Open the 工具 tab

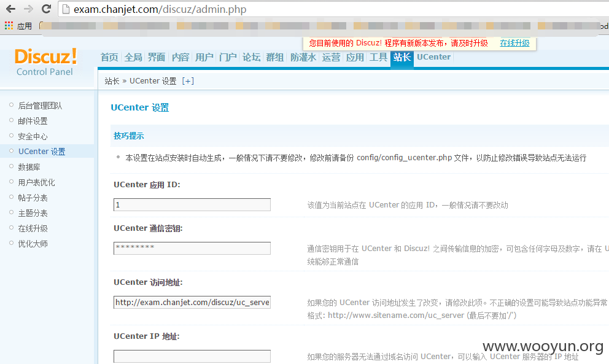(378, 58)
